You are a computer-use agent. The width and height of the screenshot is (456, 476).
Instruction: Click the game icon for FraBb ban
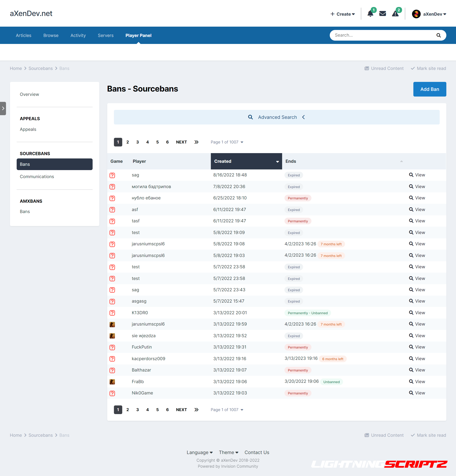(x=112, y=382)
